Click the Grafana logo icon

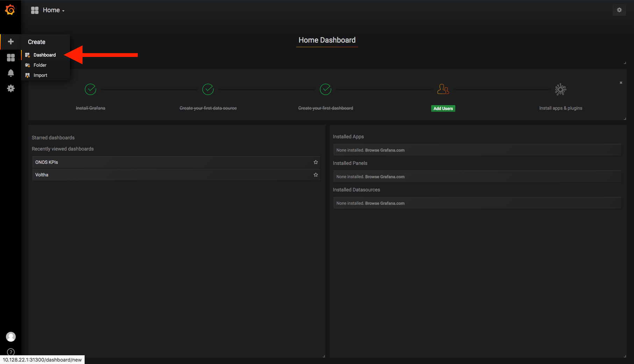click(x=10, y=10)
